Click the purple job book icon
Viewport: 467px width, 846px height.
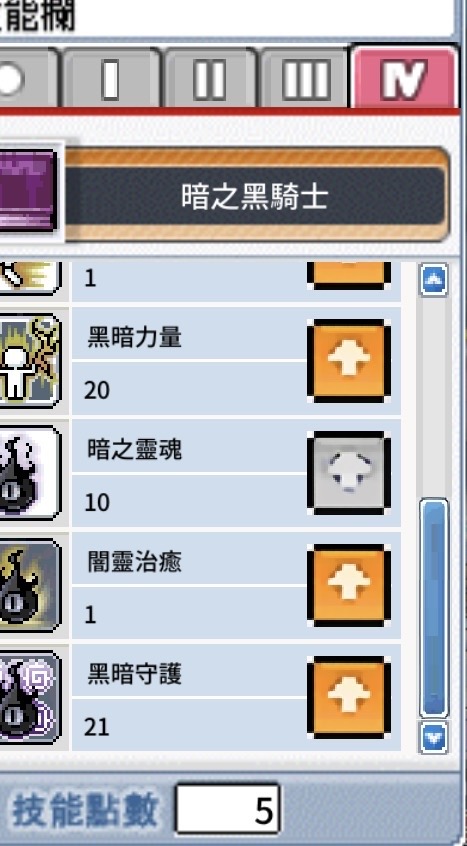(28, 192)
